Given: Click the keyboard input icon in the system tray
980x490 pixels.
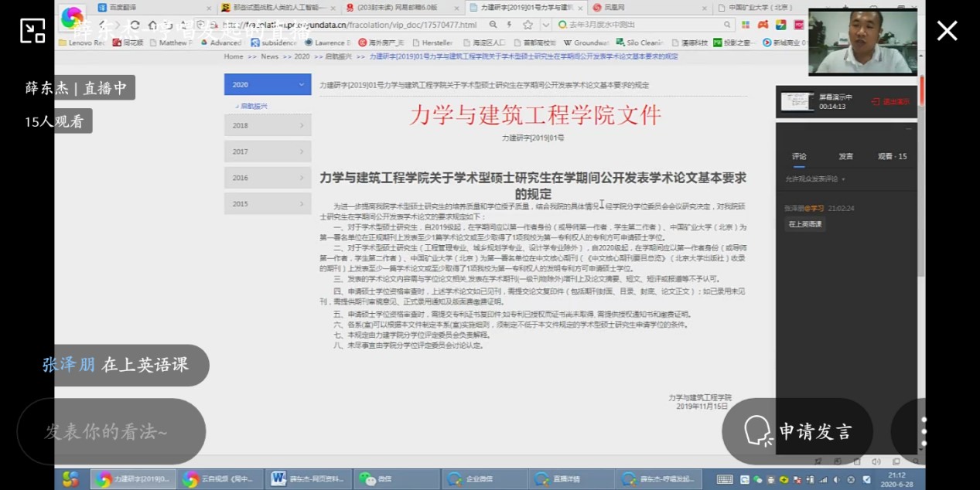Looking at the screenshot, I should coord(725,479).
